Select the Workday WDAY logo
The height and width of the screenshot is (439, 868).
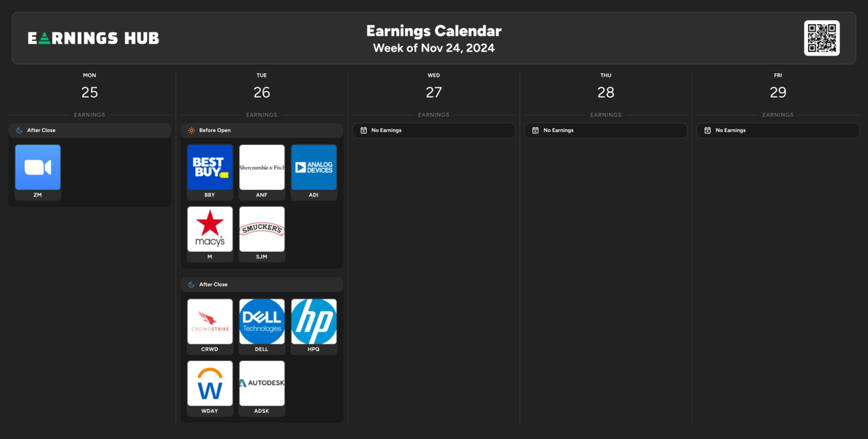[210, 383]
